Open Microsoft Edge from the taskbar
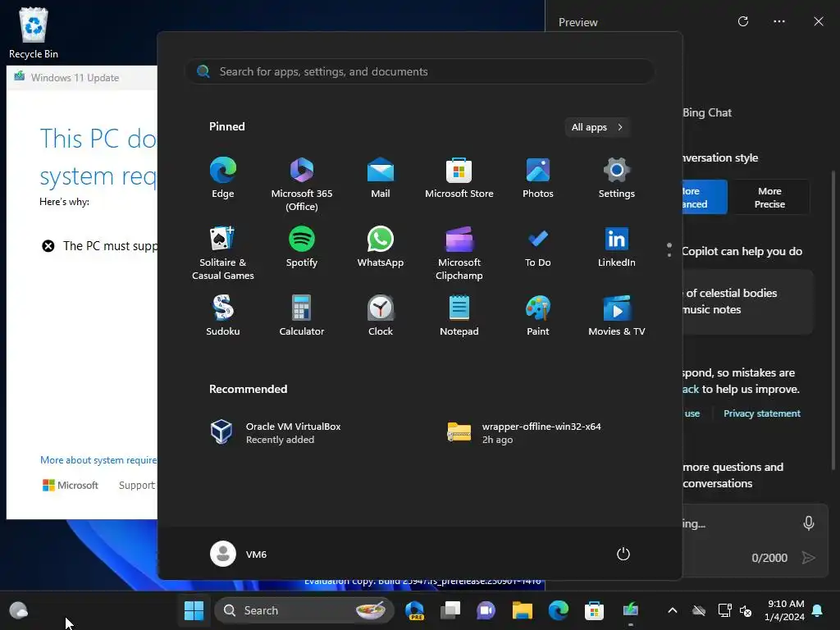840x630 pixels. coord(558,610)
